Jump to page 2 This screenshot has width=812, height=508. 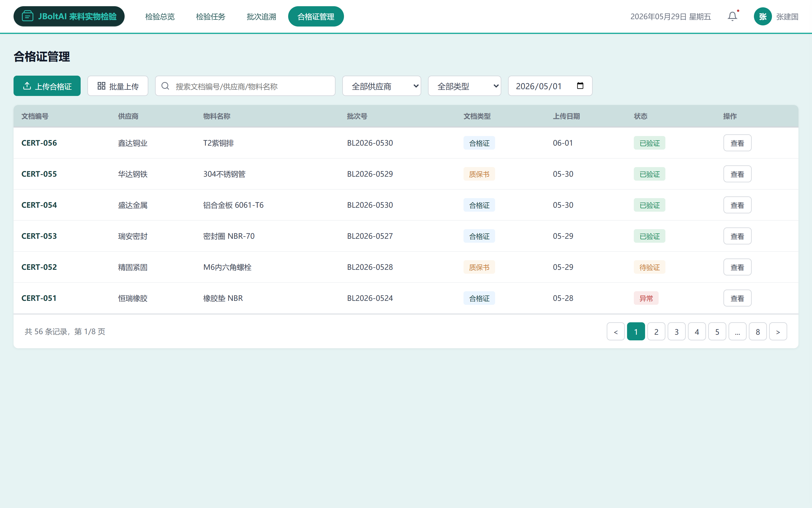coord(656,332)
